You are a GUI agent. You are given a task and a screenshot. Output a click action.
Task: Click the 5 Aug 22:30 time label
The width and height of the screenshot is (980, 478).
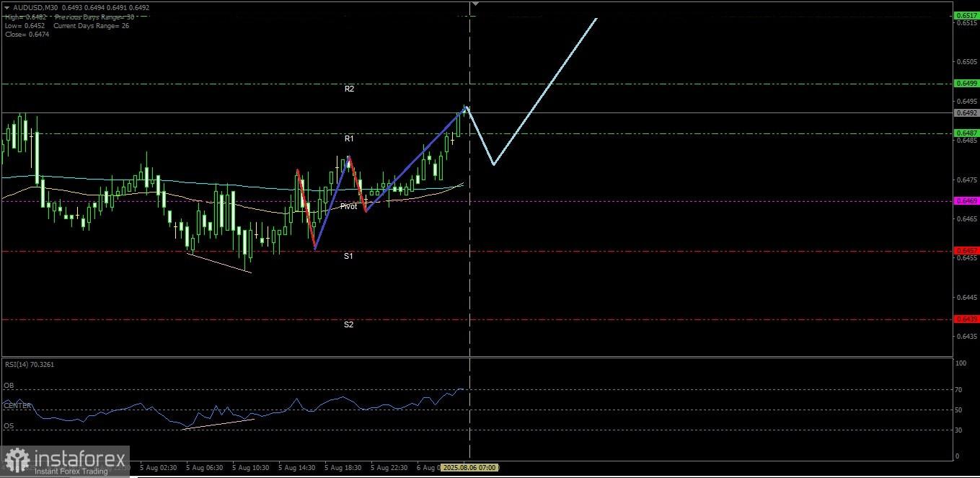pyautogui.click(x=389, y=468)
